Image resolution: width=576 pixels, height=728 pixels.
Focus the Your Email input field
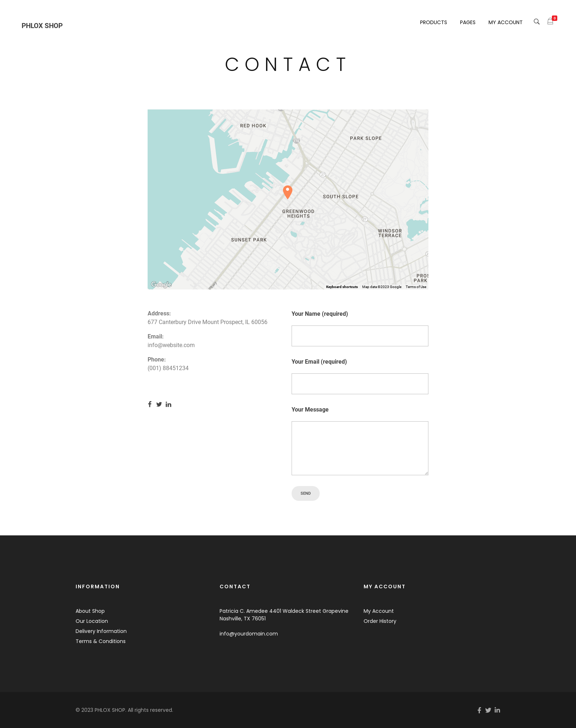[x=360, y=384]
